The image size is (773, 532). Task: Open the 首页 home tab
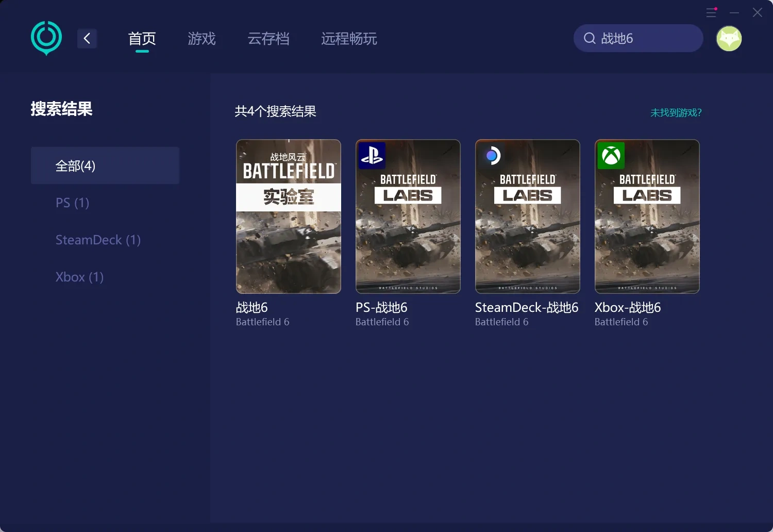(x=142, y=39)
